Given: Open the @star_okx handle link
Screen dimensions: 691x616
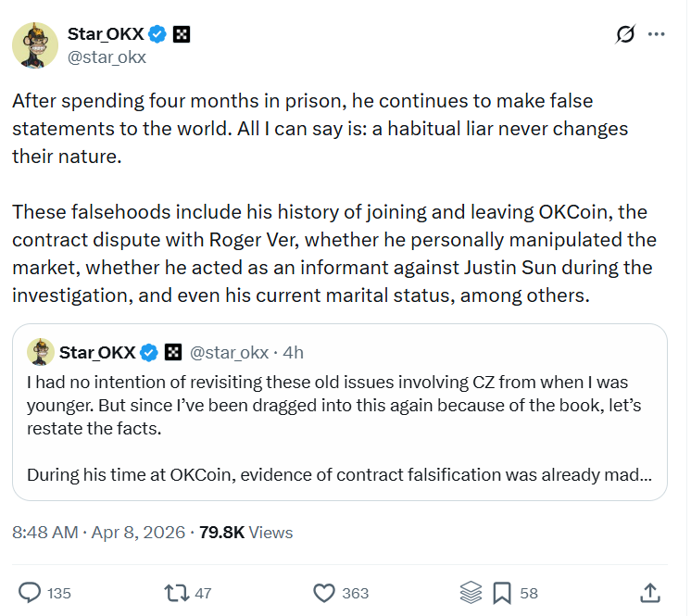Looking at the screenshot, I should 107,57.
